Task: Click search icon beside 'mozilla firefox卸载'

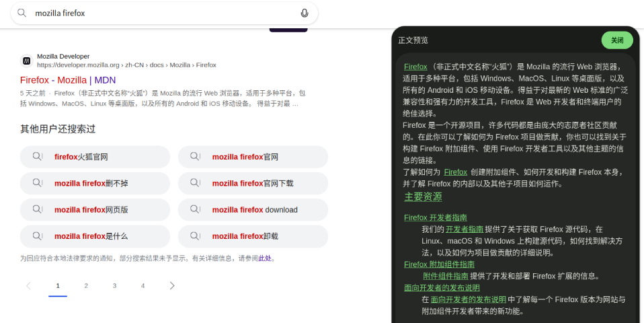Action: [196, 236]
